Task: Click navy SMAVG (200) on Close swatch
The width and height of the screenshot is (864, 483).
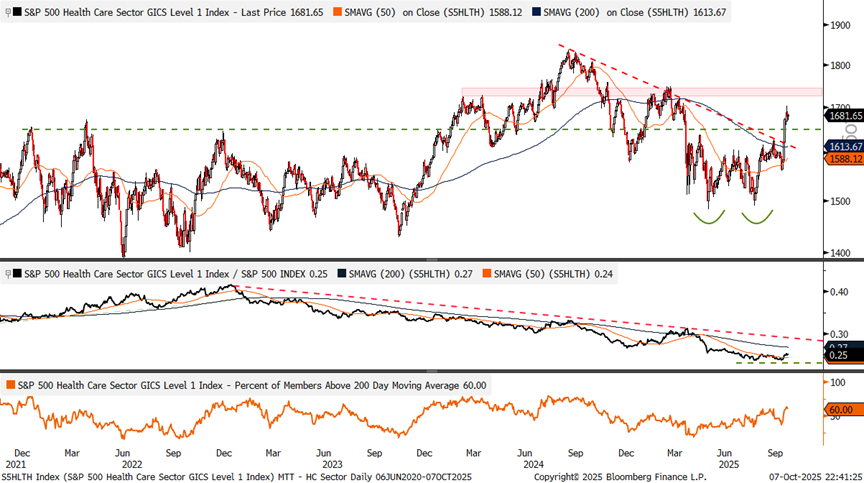Action: pos(536,12)
